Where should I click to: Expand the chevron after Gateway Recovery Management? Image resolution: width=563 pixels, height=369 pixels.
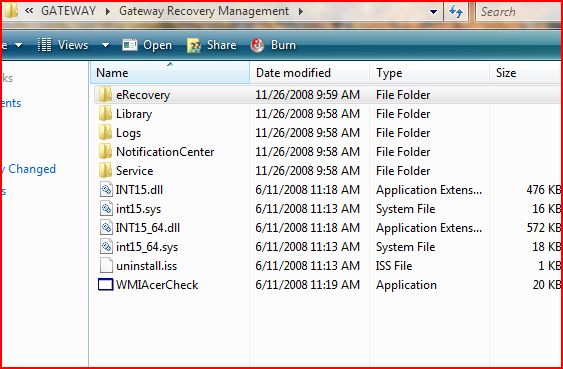pyautogui.click(x=301, y=12)
